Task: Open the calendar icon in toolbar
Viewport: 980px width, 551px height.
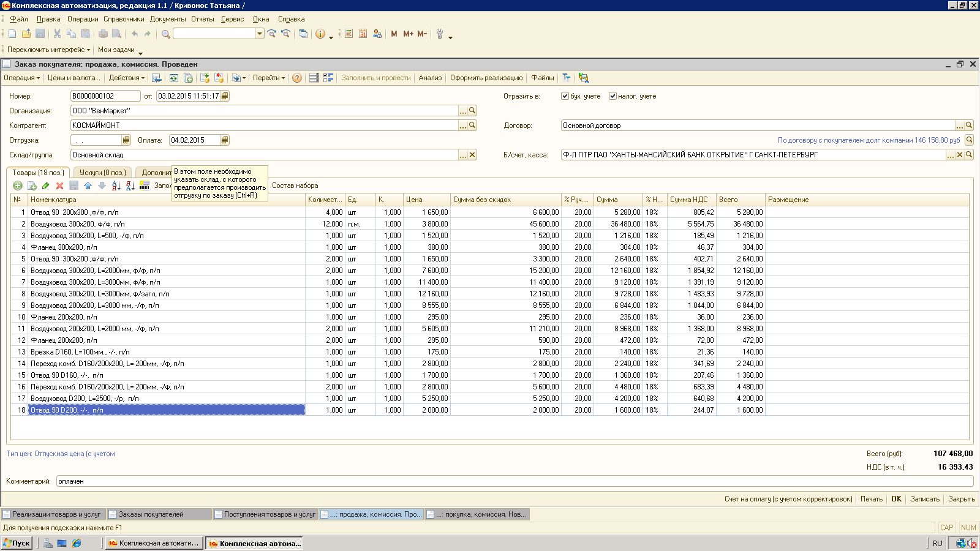Action: [363, 34]
